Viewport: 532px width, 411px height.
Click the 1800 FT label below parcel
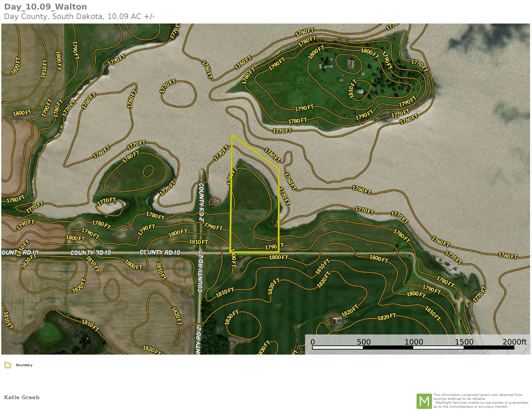coord(278,257)
